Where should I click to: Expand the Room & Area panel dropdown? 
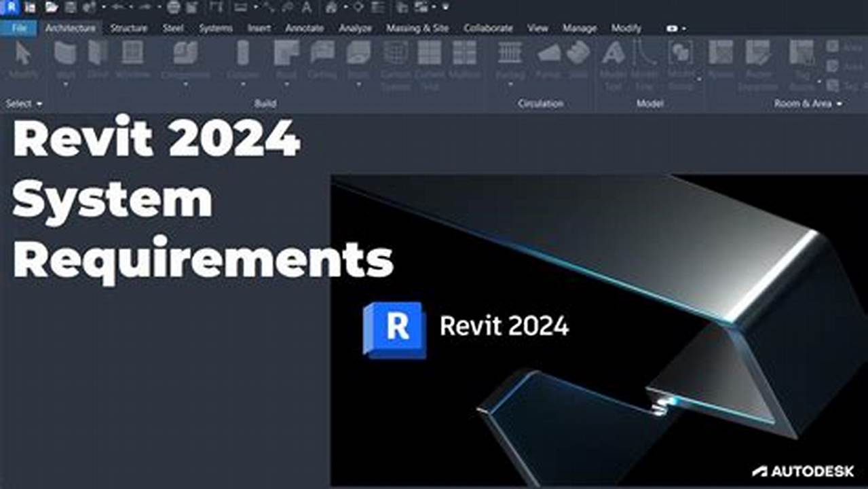click(839, 102)
